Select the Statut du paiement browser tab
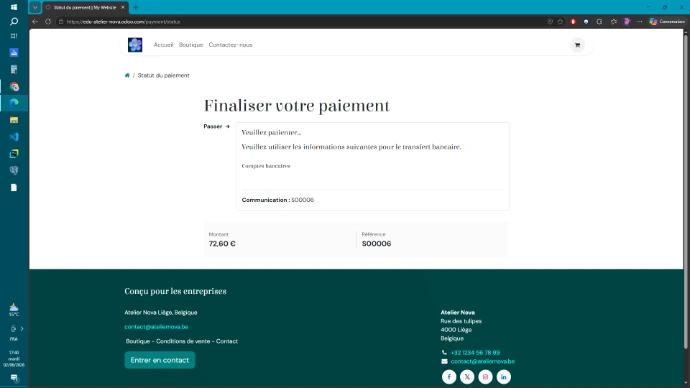The image size is (690, 388). (x=85, y=7)
